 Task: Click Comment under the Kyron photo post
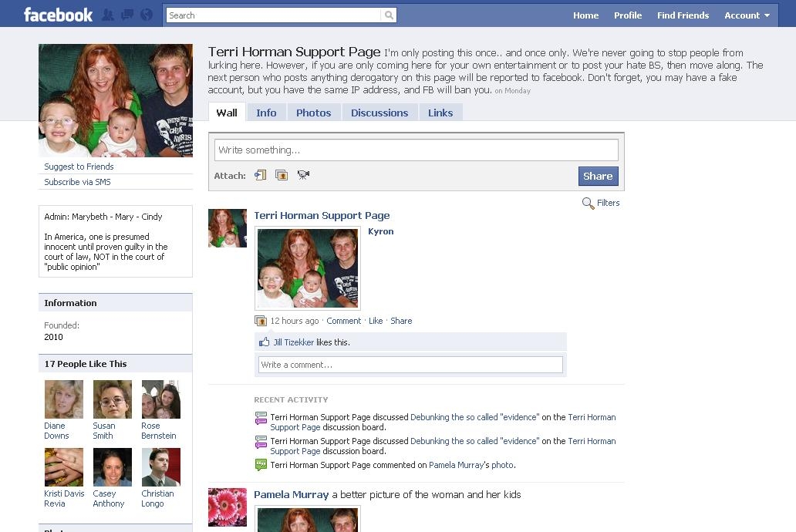[x=344, y=321]
